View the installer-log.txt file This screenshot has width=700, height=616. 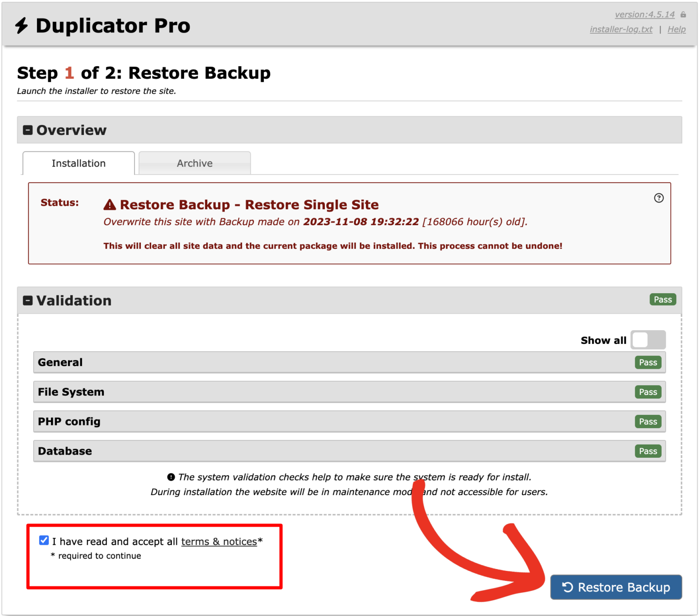coord(621,29)
